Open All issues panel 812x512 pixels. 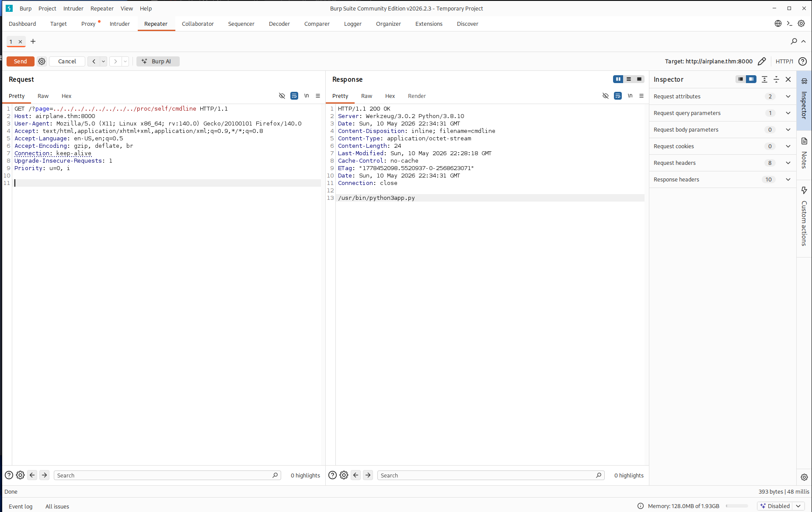point(57,506)
